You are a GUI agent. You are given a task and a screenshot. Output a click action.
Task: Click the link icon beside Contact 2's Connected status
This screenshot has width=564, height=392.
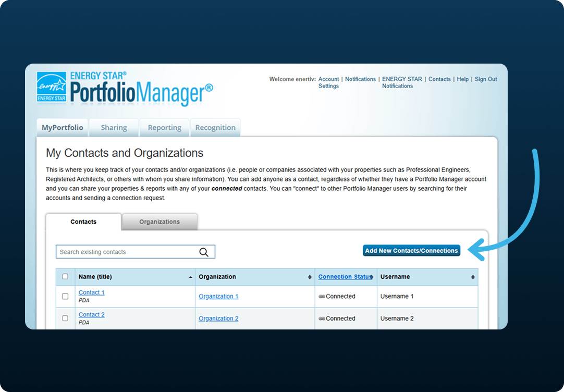click(322, 318)
